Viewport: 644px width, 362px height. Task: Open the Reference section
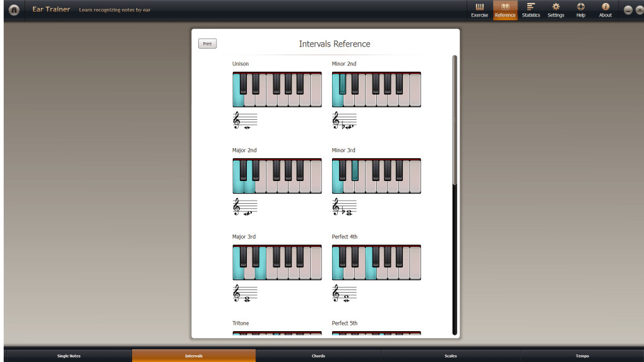pos(504,10)
